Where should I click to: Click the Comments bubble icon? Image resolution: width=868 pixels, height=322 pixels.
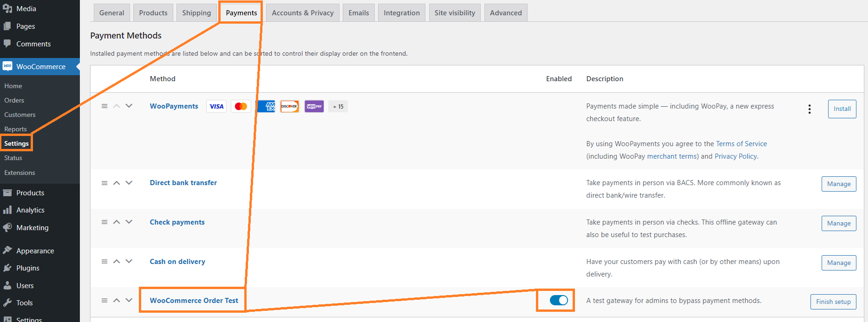pos(7,44)
